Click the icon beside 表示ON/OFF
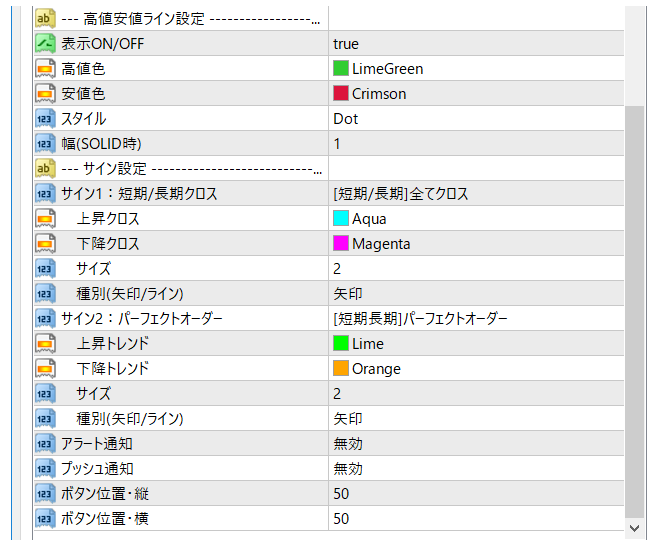The height and width of the screenshot is (545, 655). [45, 44]
